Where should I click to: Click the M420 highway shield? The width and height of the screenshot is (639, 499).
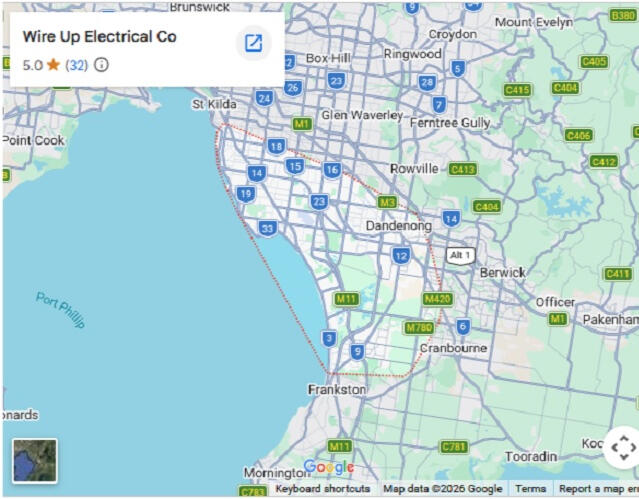[436, 298]
